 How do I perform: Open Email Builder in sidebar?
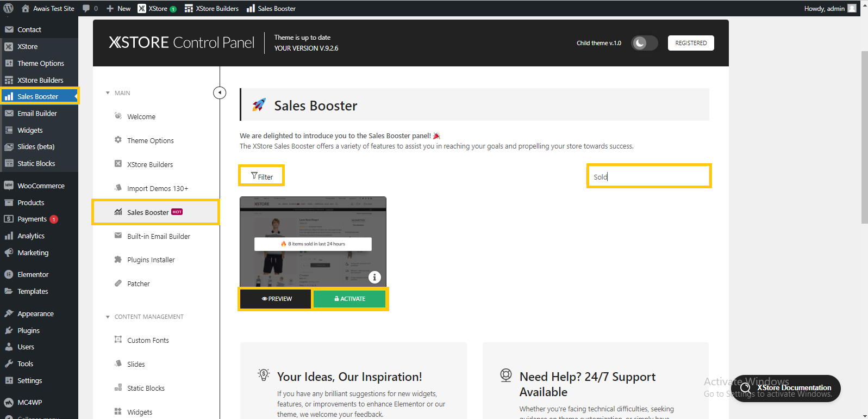point(39,113)
